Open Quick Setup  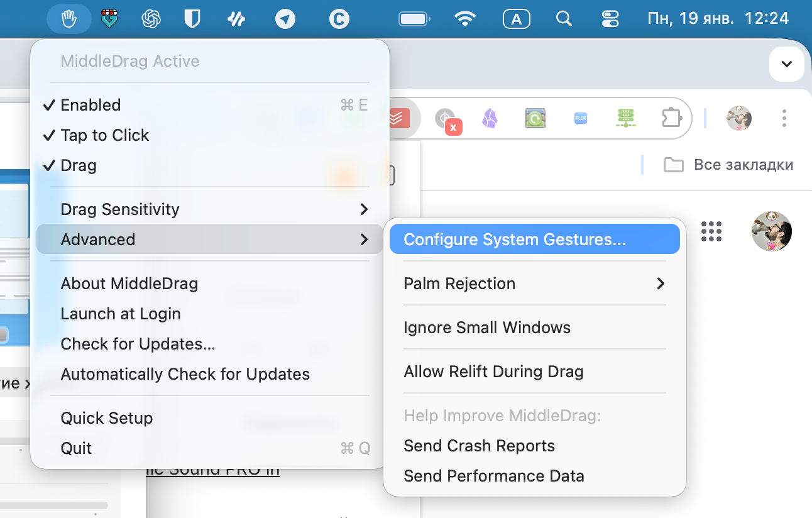coord(209,418)
